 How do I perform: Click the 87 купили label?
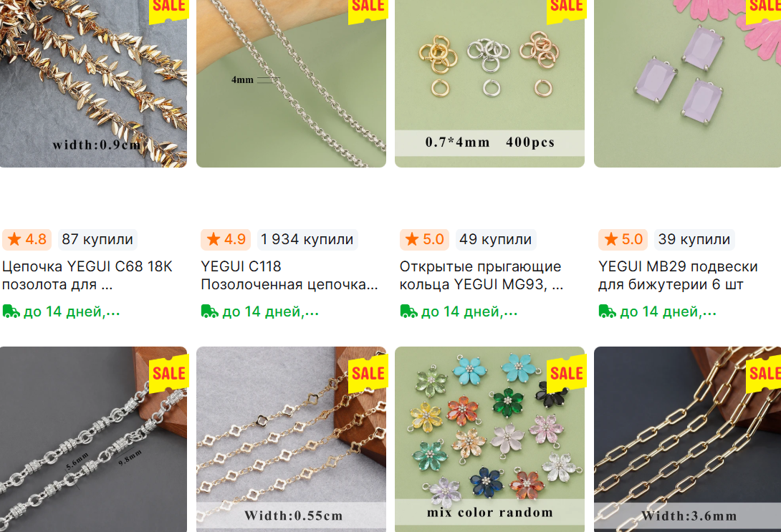click(97, 239)
